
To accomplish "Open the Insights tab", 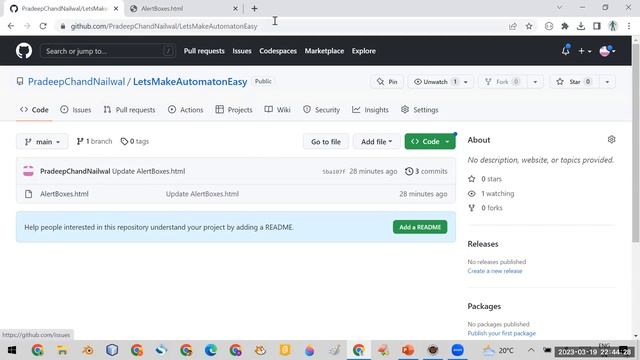I will [x=371, y=110].
